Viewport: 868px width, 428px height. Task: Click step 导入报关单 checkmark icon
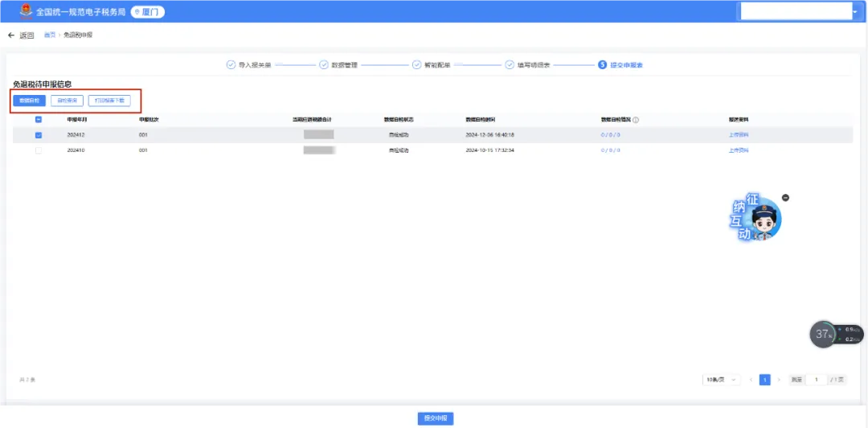(x=231, y=65)
